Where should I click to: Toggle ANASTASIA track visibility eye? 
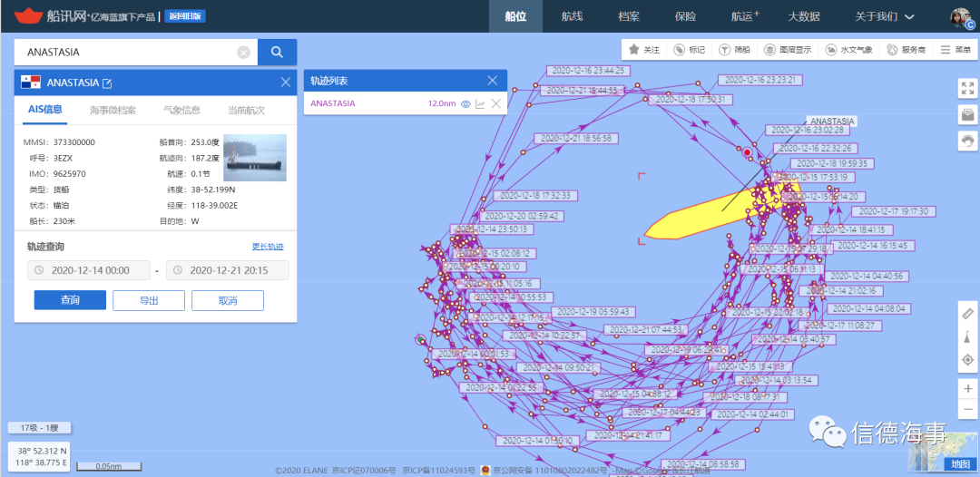(465, 104)
